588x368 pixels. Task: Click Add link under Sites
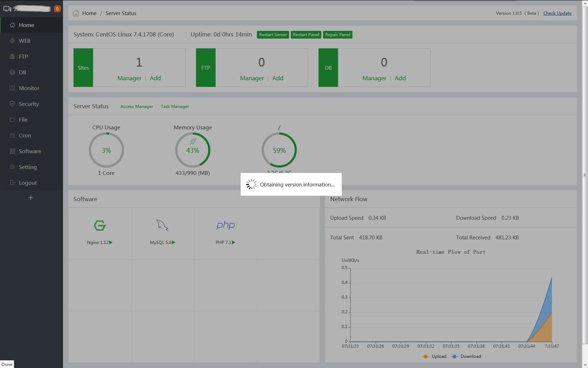155,78
